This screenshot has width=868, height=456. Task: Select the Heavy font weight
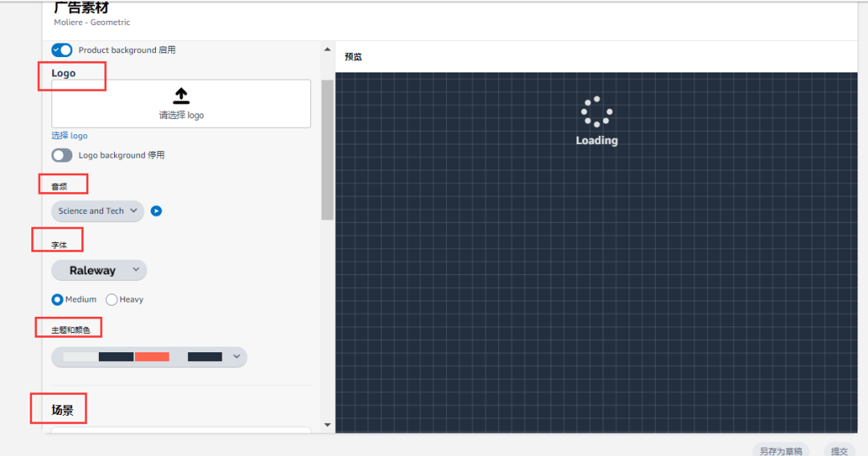(x=111, y=300)
